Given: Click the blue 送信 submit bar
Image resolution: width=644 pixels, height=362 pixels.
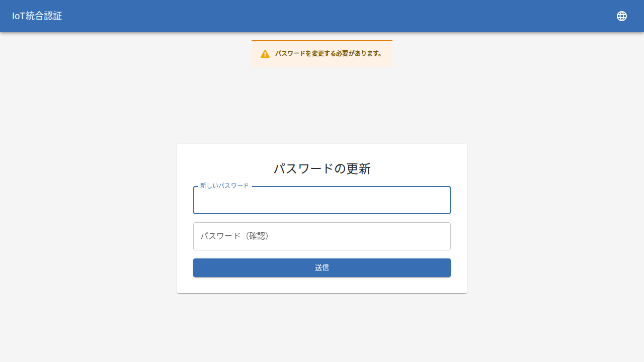Looking at the screenshot, I should [x=322, y=268].
